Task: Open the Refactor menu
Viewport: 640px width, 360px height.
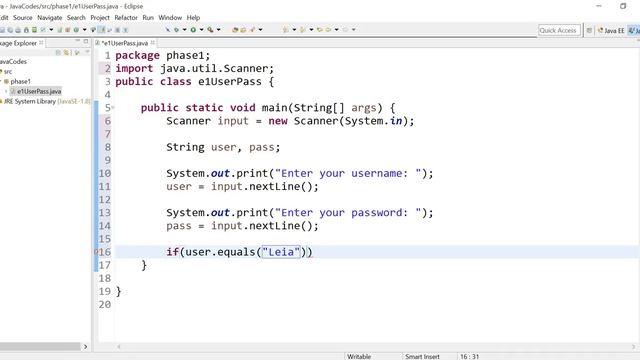Action: 126,18
